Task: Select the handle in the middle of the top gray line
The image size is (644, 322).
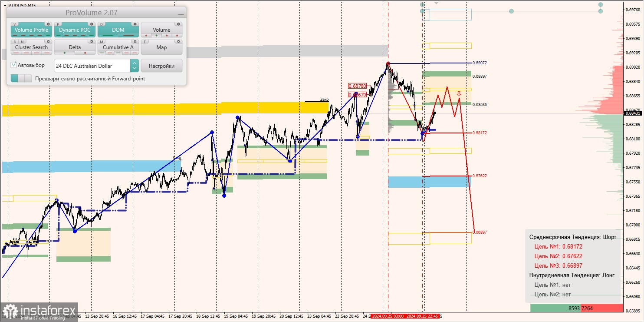Action: click(x=512, y=11)
